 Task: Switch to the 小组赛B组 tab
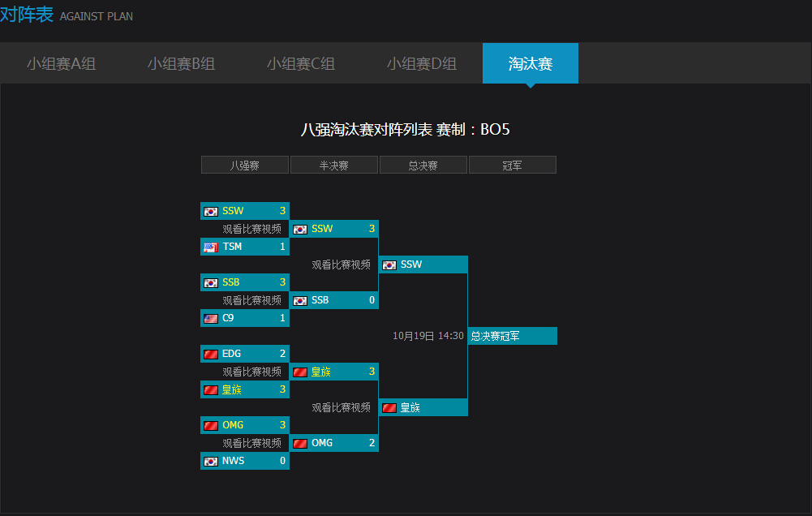click(181, 64)
